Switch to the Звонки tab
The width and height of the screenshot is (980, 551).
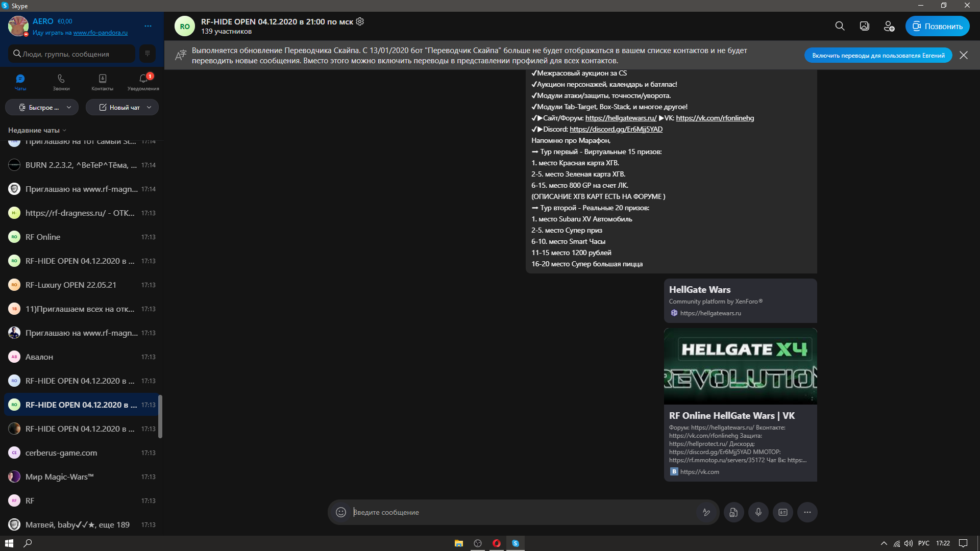(x=61, y=82)
